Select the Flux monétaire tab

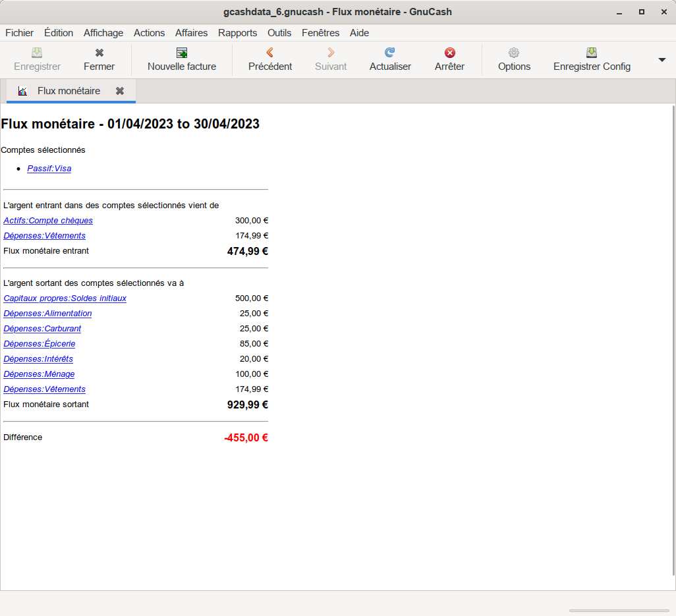(69, 91)
